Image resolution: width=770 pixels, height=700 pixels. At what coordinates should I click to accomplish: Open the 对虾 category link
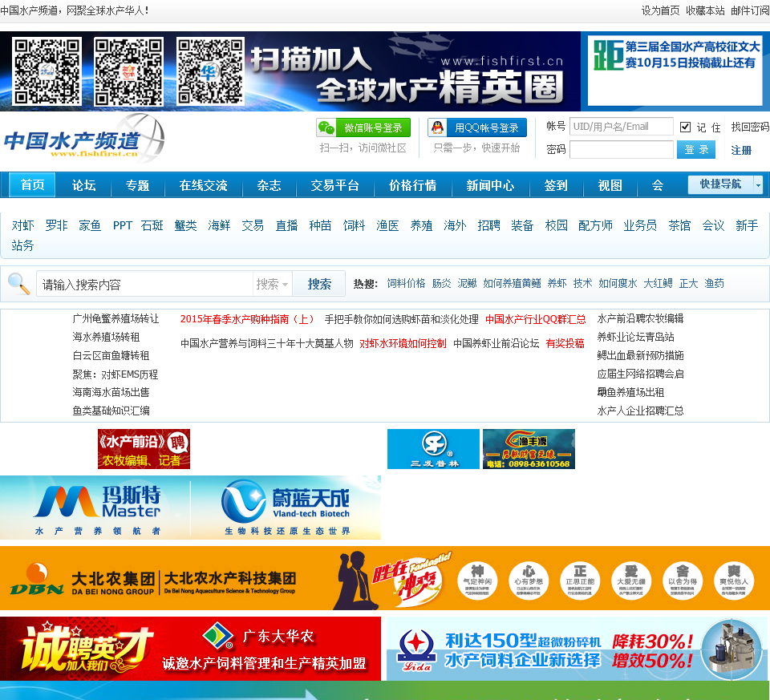(x=22, y=225)
